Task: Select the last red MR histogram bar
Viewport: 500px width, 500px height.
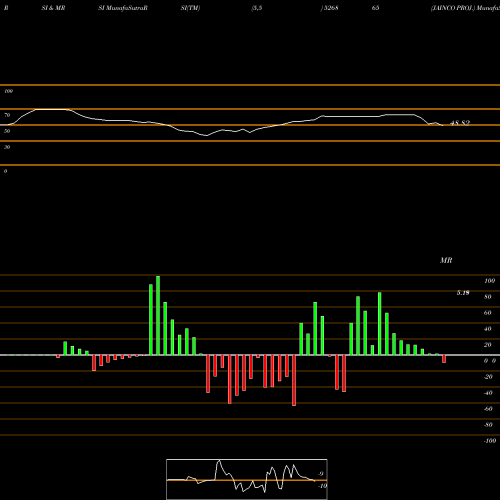Action: coord(444,359)
